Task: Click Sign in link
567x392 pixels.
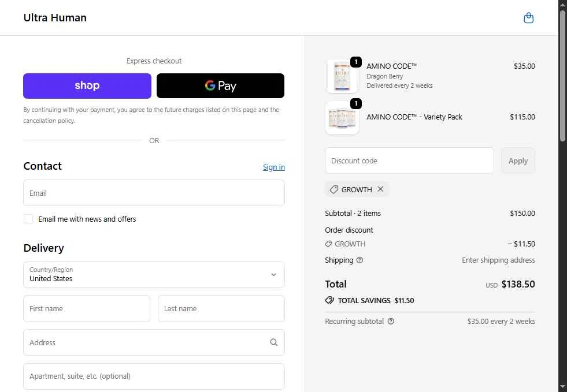Action: (x=274, y=167)
